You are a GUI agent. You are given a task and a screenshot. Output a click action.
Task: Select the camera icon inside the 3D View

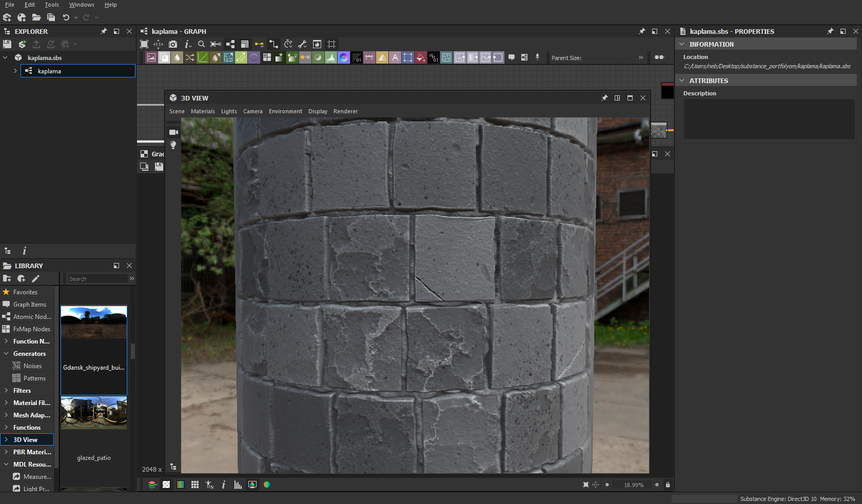click(173, 132)
